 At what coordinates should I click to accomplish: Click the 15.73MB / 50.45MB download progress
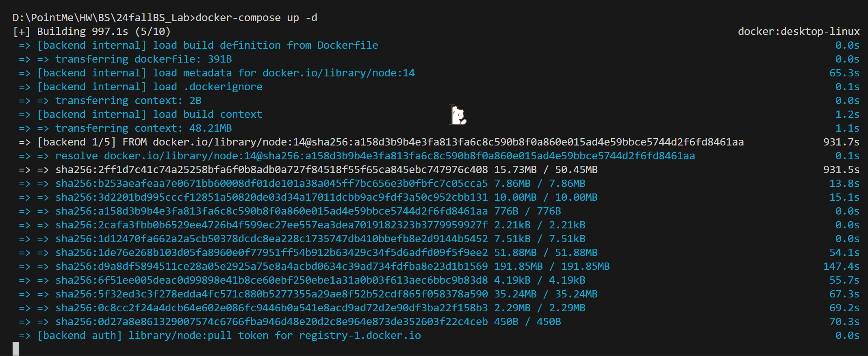tap(545, 170)
